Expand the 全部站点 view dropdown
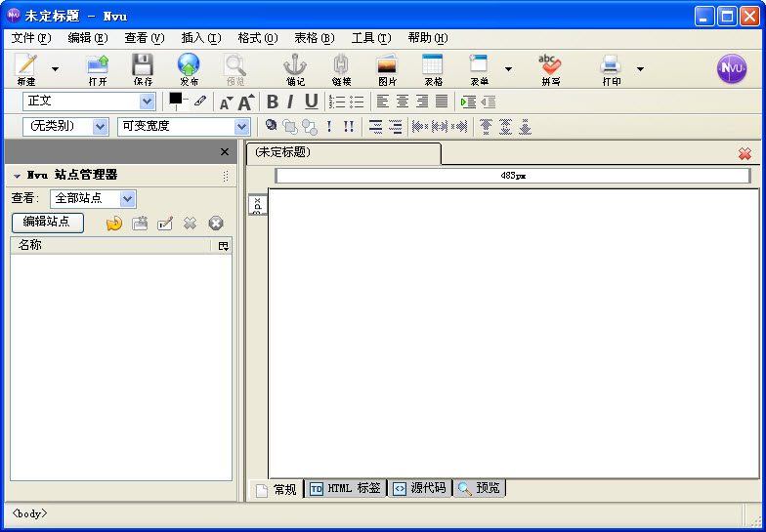Image resolution: width=766 pixels, height=532 pixels. 128,199
